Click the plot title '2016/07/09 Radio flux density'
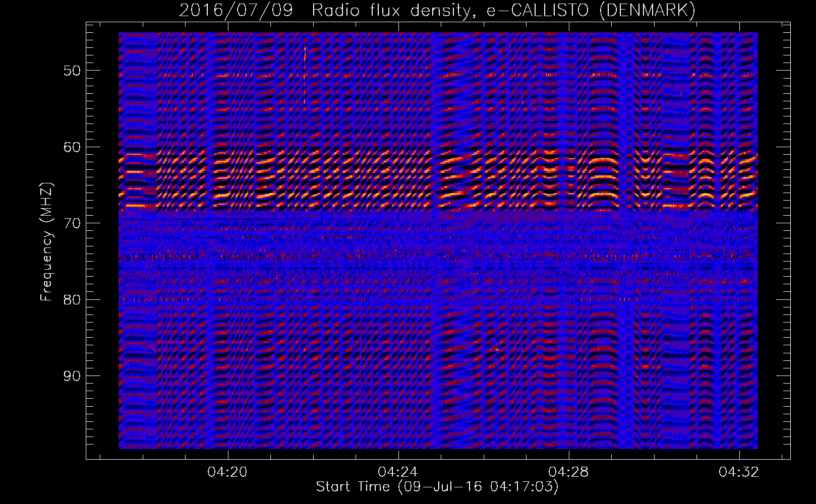 coord(437,10)
